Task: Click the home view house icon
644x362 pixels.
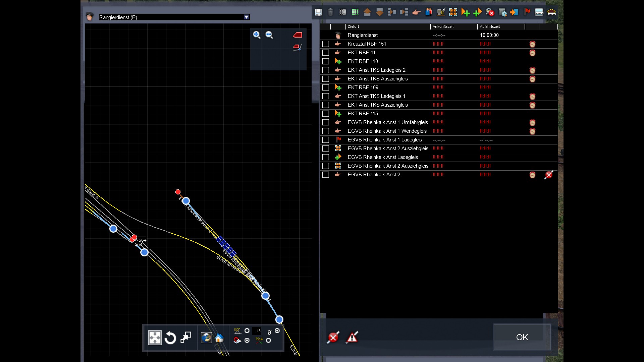Action: (x=219, y=338)
